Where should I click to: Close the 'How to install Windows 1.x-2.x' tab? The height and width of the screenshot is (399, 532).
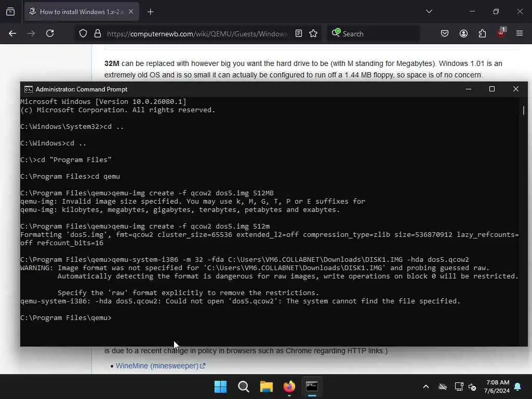coord(131,11)
